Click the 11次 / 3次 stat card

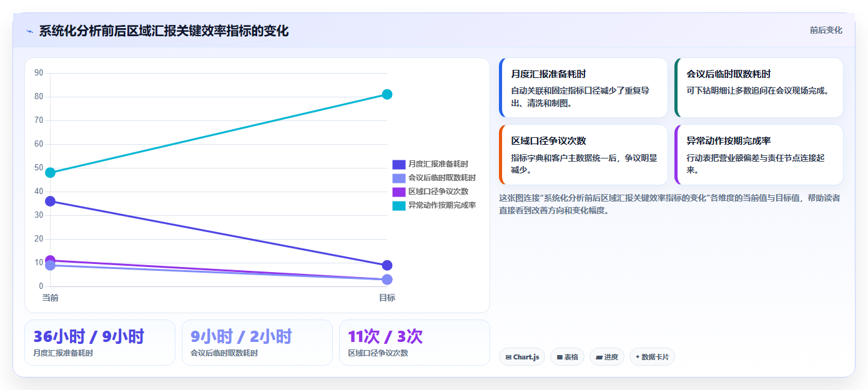(415, 343)
